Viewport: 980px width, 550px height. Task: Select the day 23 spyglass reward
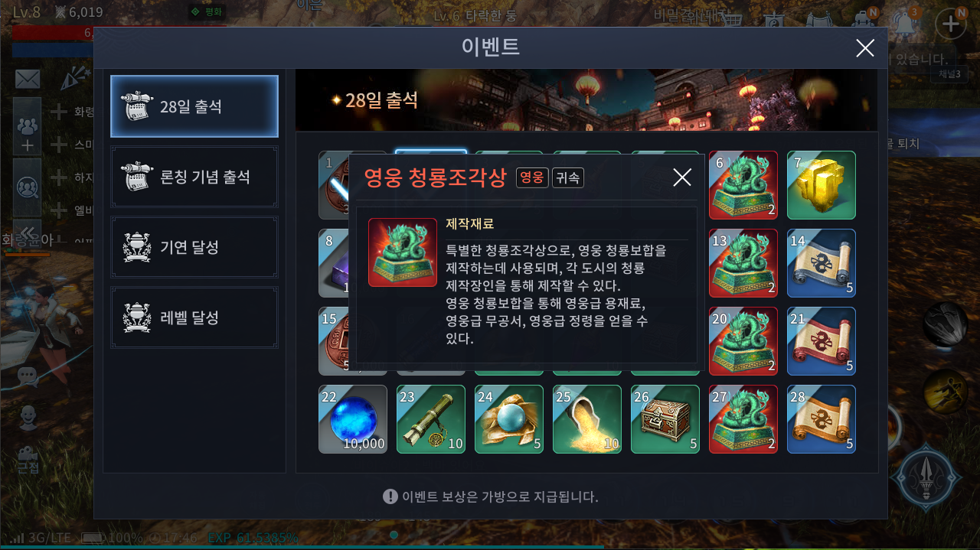[431, 419]
